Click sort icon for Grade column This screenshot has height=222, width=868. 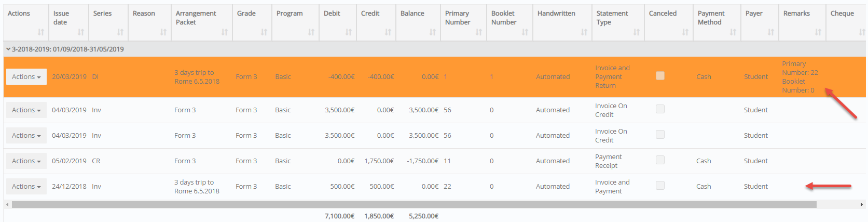click(x=264, y=32)
